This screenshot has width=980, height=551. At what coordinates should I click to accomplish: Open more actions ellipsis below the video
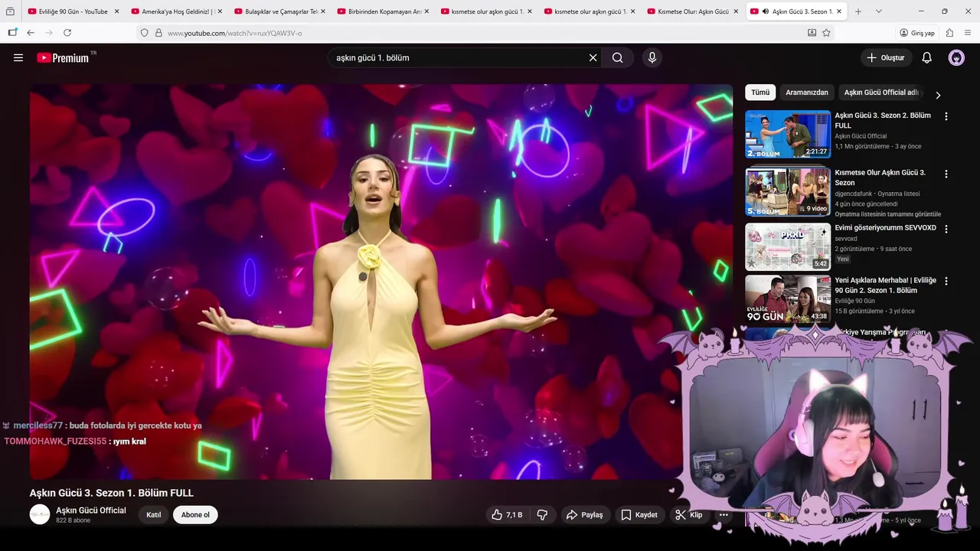[x=724, y=515]
